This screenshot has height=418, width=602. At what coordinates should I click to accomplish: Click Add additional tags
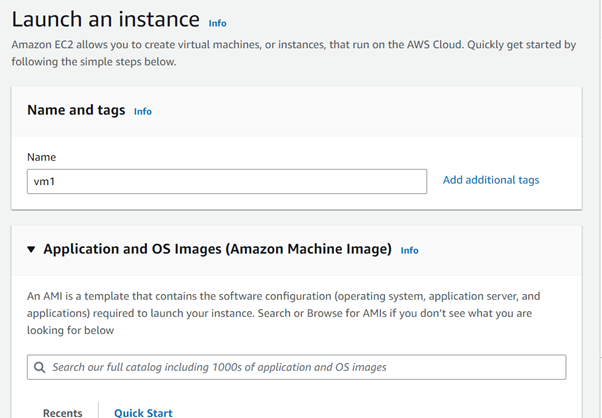[491, 180]
